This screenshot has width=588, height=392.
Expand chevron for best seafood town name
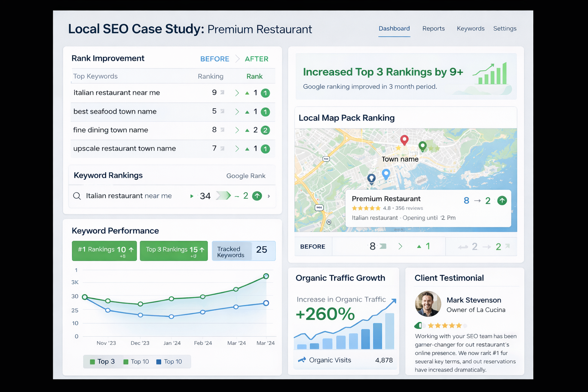pyautogui.click(x=237, y=112)
